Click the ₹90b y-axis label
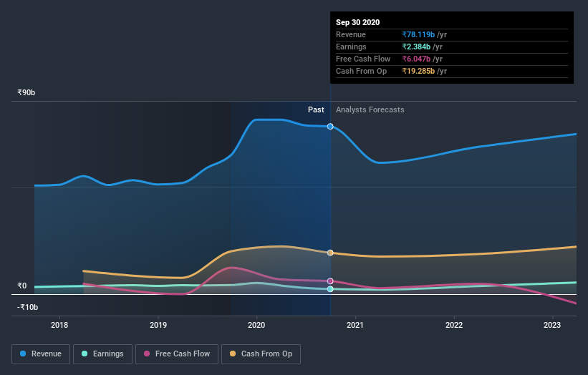The height and width of the screenshot is (375, 588). [26, 92]
